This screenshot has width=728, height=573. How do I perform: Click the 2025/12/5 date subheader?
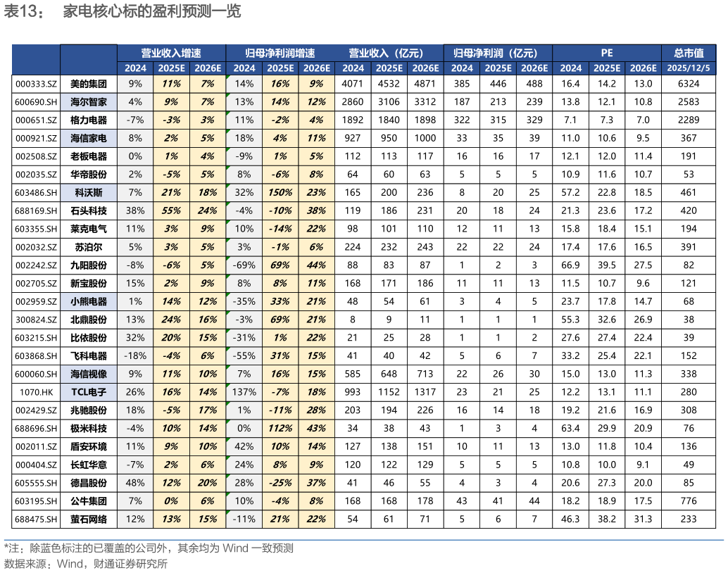688,68
